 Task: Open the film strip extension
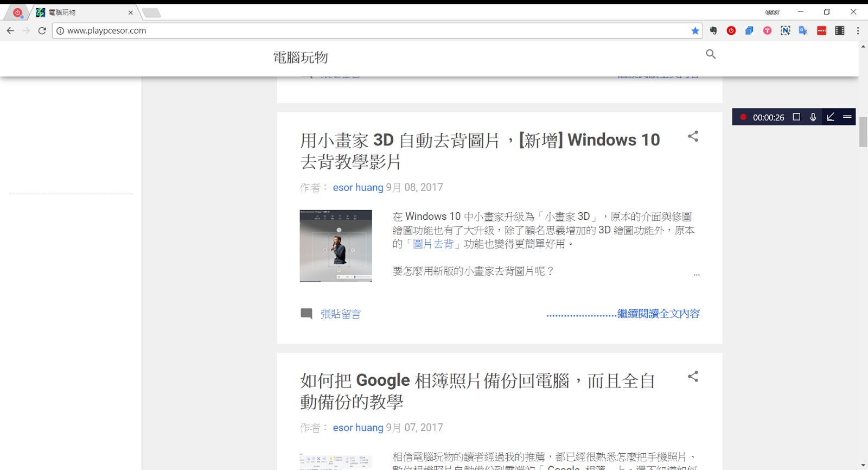(x=840, y=31)
